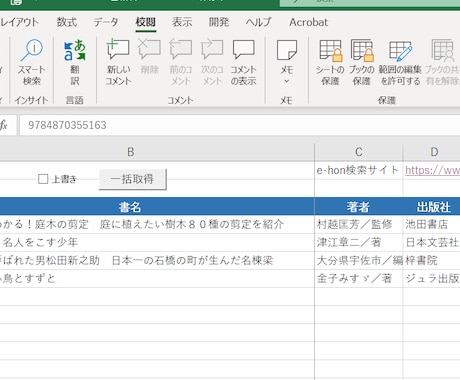Click Unshare Workbook (ブックの共有を解除)

[x=442, y=62]
